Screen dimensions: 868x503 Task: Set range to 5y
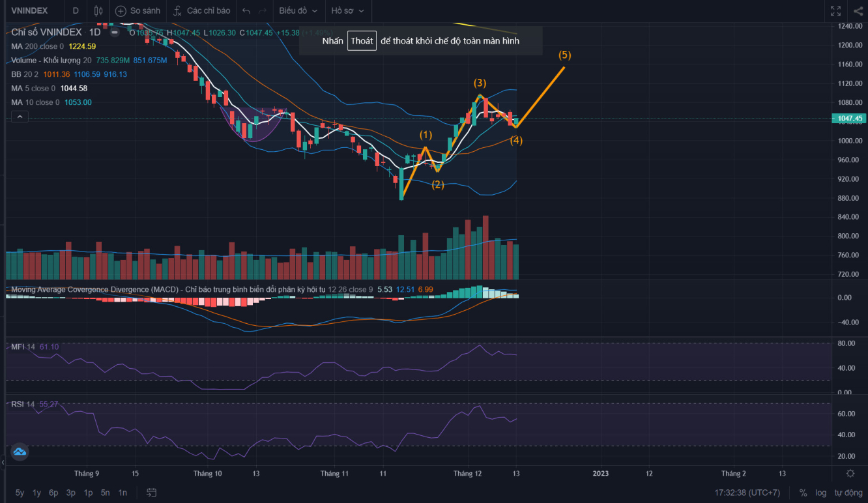tap(20, 493)
